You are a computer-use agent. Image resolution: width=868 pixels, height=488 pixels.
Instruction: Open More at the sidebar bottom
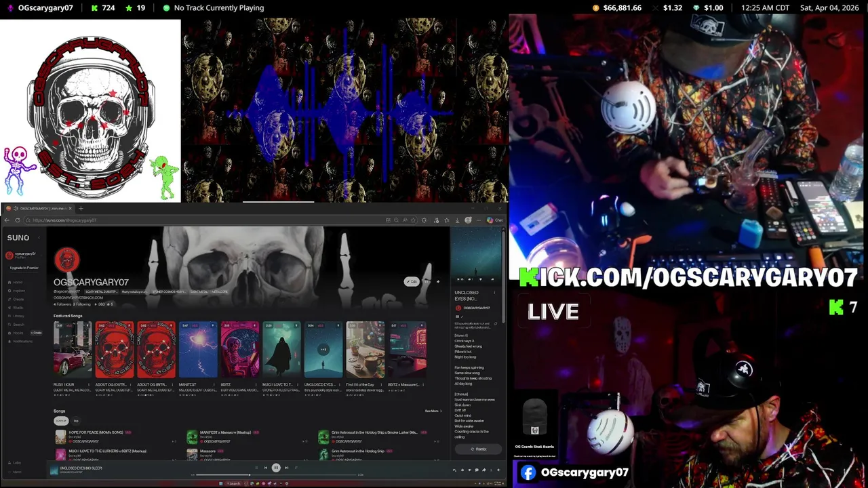(16, 472)
